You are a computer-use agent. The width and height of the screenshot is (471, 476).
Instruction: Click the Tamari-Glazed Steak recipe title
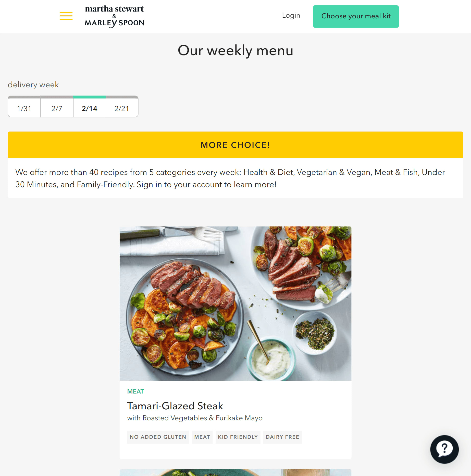pyautogui.click(x=175, y=406)
